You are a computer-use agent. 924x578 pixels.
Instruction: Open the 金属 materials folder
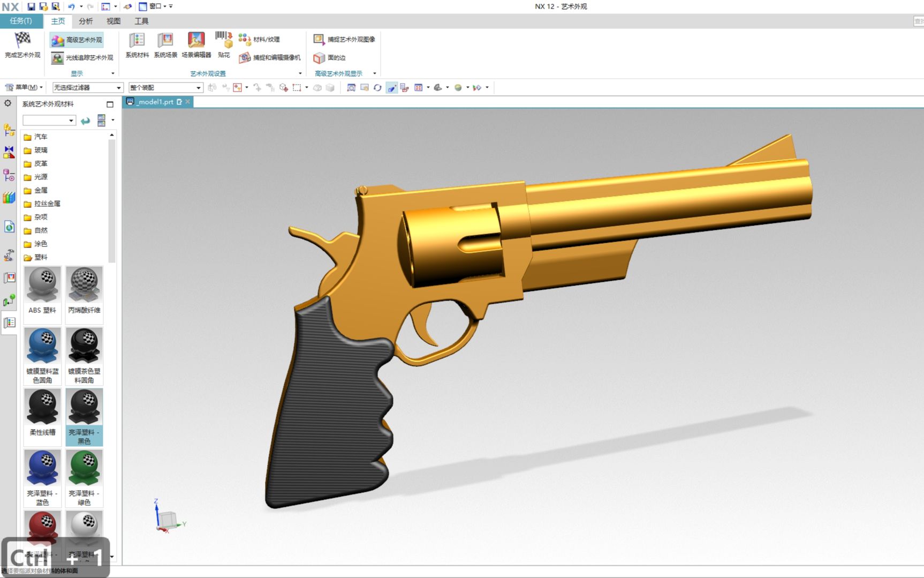35,190
